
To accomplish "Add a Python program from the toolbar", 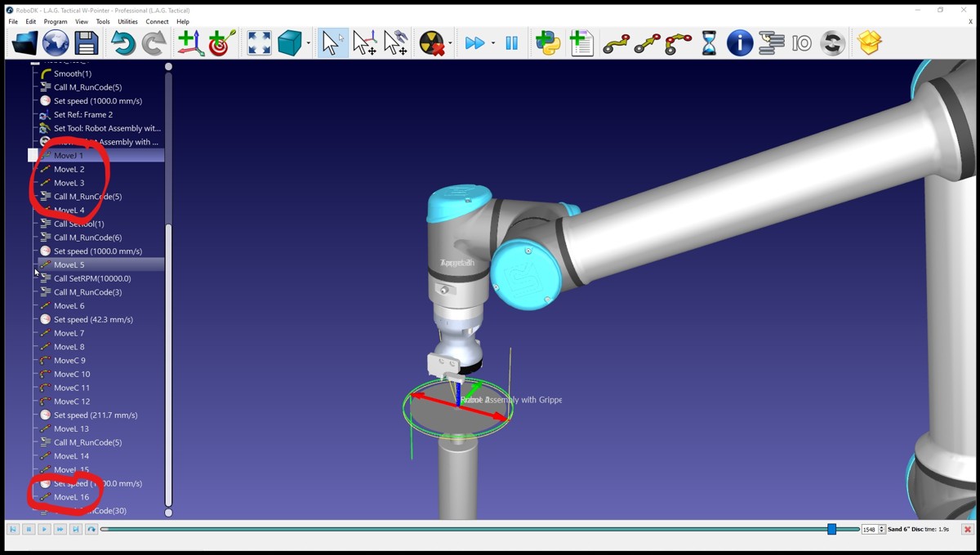I will point(548,43).
